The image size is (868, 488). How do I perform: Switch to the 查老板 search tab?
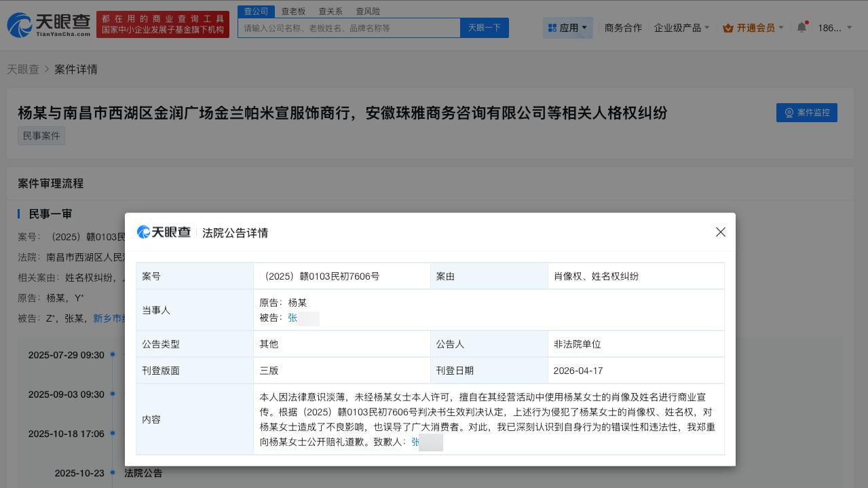point(293,11)
